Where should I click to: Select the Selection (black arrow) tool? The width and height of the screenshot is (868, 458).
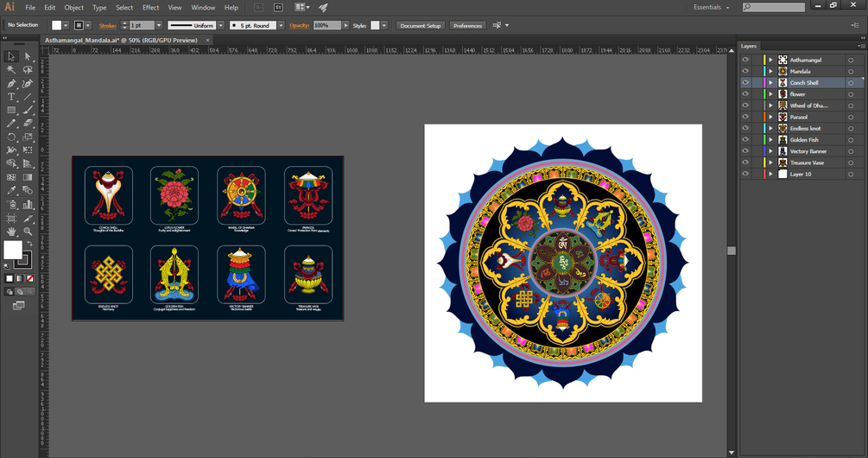[x=11, y=56]
